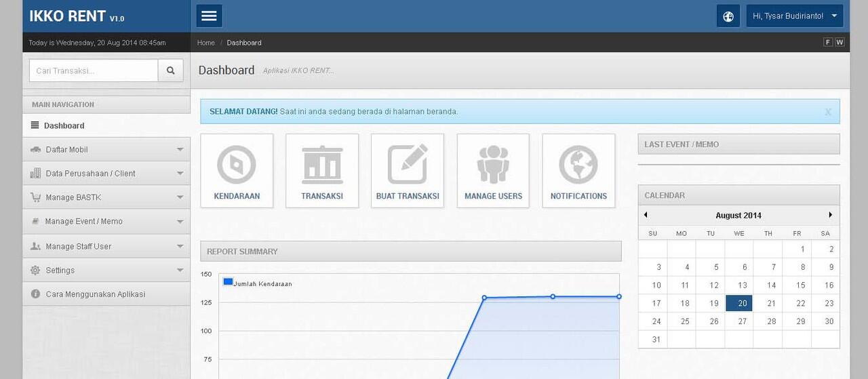Select August 1 in the calendar
This screenshot has height=379, width=868.
coord(797,249)
